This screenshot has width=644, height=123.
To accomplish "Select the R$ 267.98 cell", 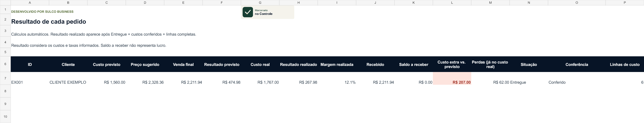I will [x=299, y=78].
